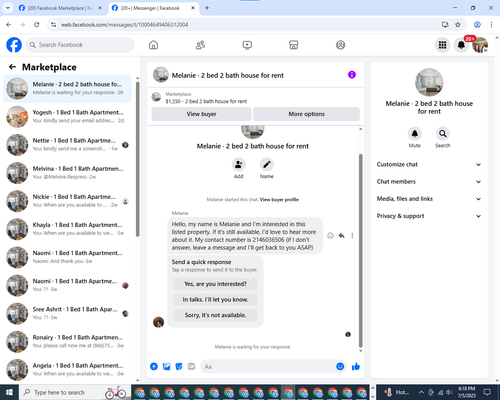Click the Facebook logo
The height and width of the screenshot is (400, 500).
click(14, 45)
